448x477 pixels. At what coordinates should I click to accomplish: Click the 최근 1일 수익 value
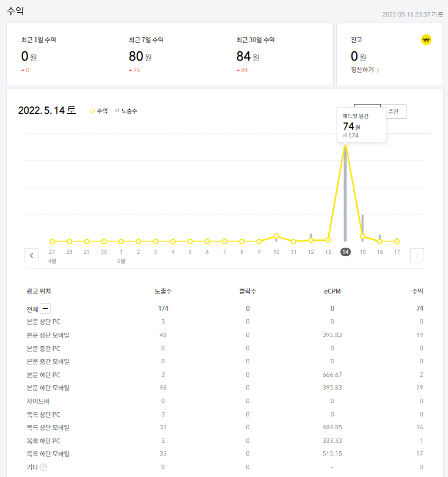point(29,56)
